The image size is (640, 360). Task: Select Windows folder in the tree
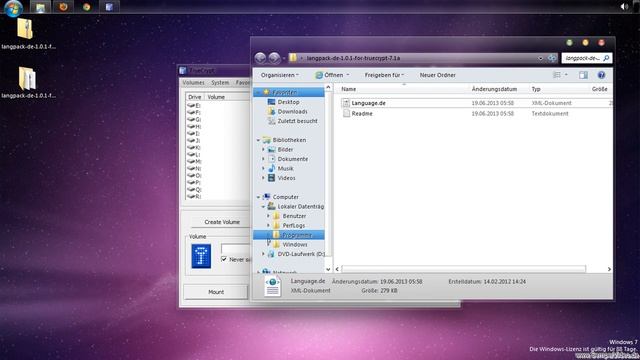(x=295, y=244)
